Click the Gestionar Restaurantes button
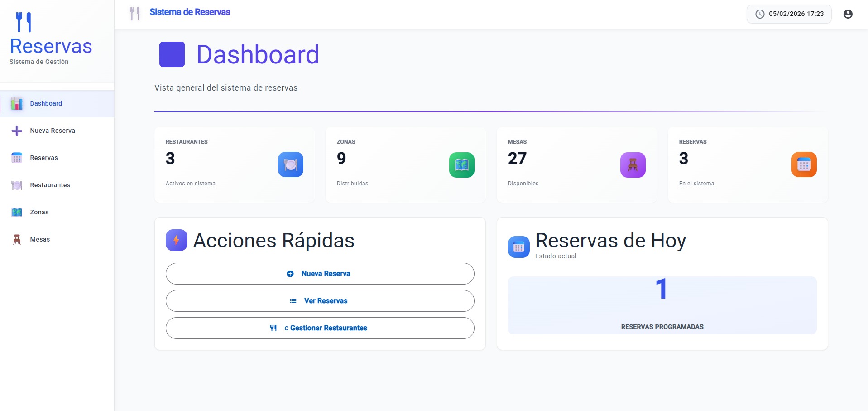Image resolution: width=868 pixels, height=411 pixels. click(320, 328)
